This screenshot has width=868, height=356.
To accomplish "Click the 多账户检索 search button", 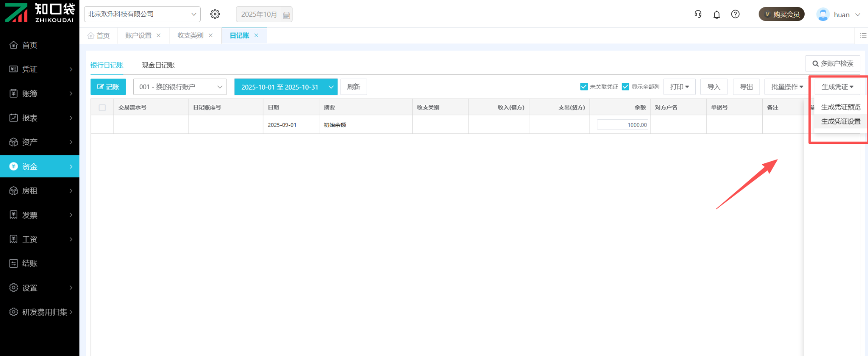I will coord(833,63).
